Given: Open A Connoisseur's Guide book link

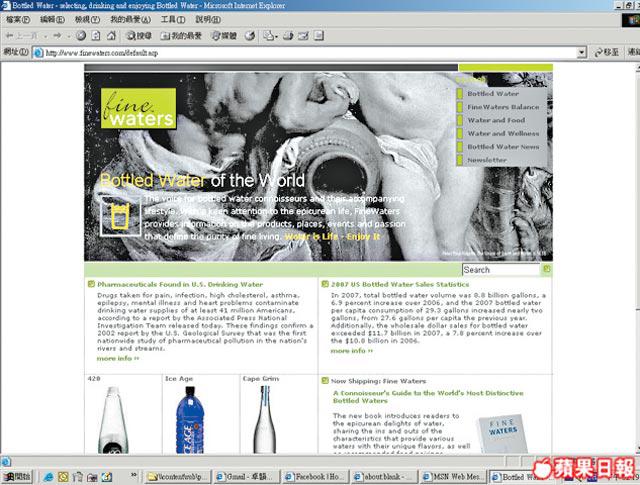Looking at the screenshot, I should [x=428, y=397].
